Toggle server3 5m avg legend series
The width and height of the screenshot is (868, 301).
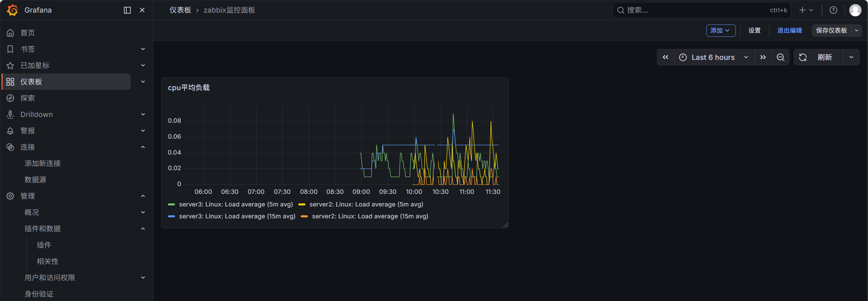(x=236, y=204)
